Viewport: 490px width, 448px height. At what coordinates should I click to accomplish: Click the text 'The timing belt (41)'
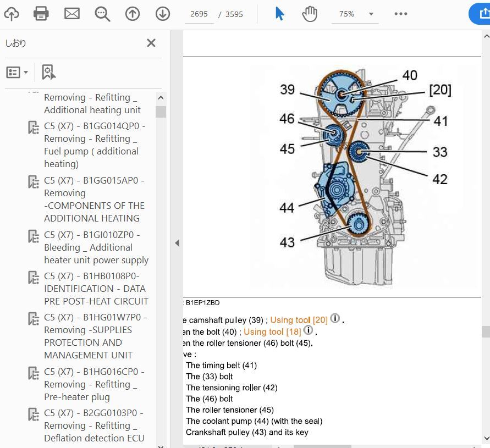tap(221, 365)
